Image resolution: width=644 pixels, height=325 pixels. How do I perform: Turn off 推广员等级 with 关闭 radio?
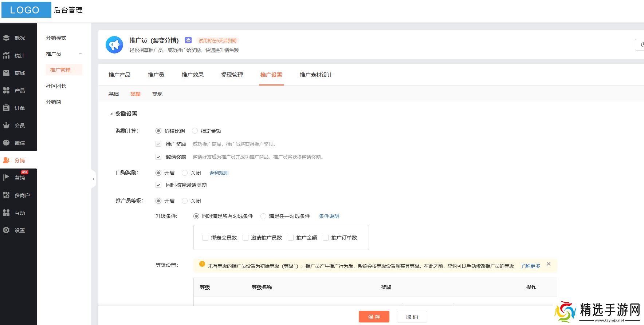click(x=185, y=201)
